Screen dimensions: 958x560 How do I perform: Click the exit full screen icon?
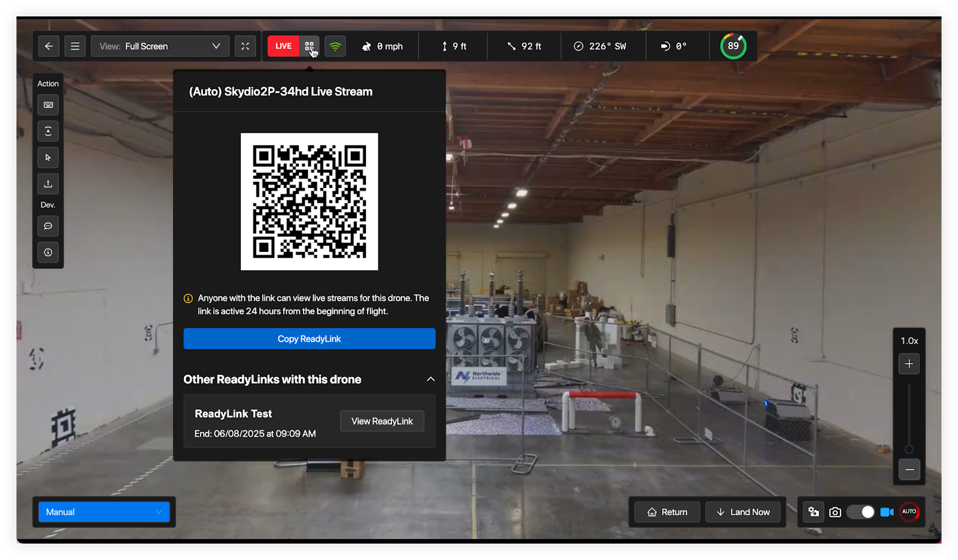click(245, 46)
